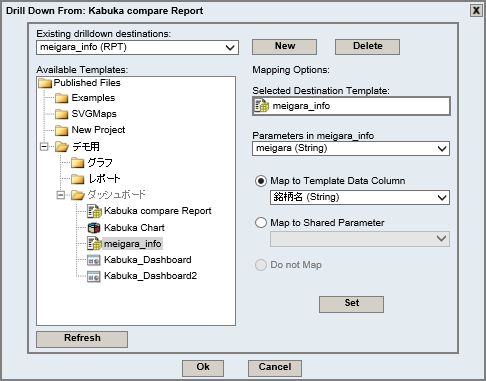Screen dimensions: 486x381
Task: Click the Cancel button
Action: (275, 368)
